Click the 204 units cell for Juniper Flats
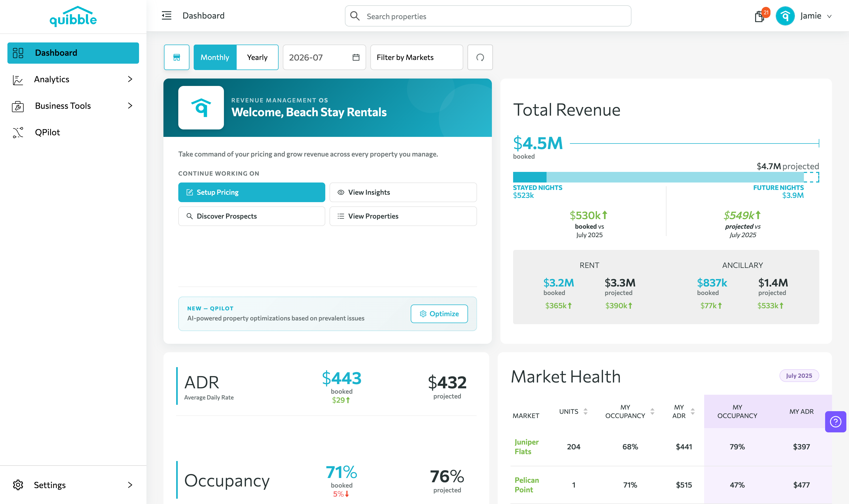This screenshot has width=849, height=504. coord(573,447)
